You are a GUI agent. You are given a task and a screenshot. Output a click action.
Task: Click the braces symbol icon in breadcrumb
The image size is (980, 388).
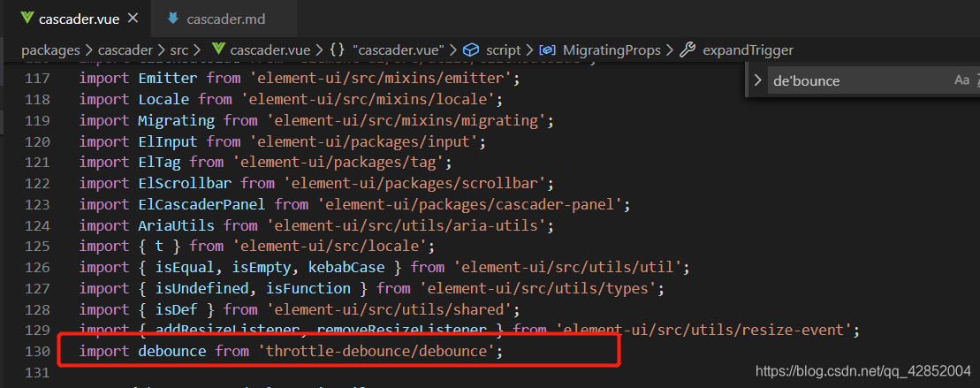click(x=337, y=50)
